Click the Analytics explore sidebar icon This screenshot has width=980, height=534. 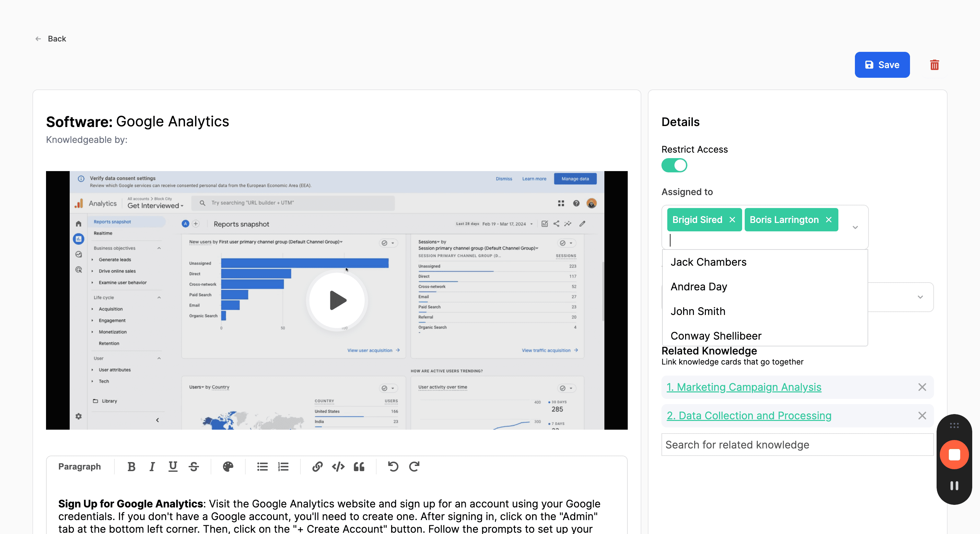point(78,254)
